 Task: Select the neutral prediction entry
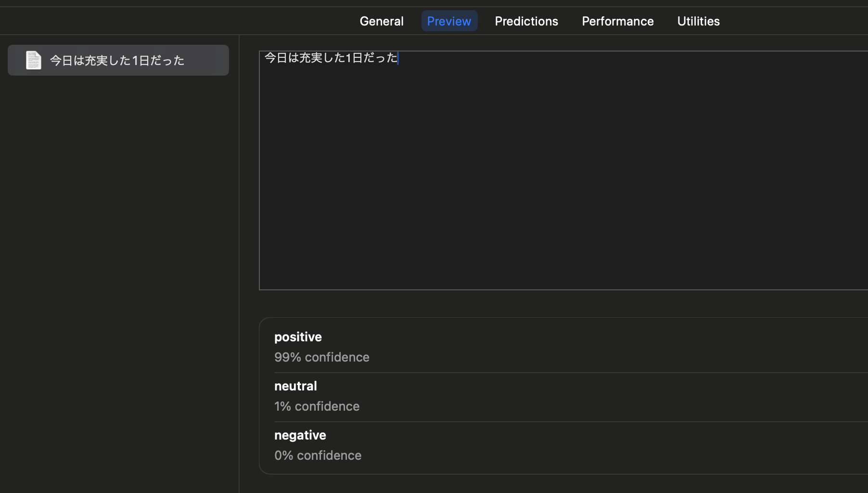(295, 386)
